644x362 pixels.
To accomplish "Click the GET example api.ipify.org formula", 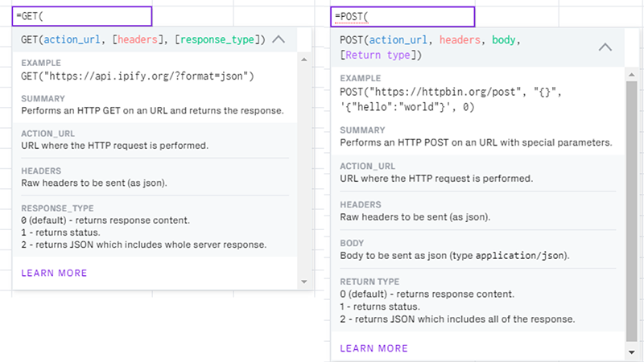I will pos(138,76).
